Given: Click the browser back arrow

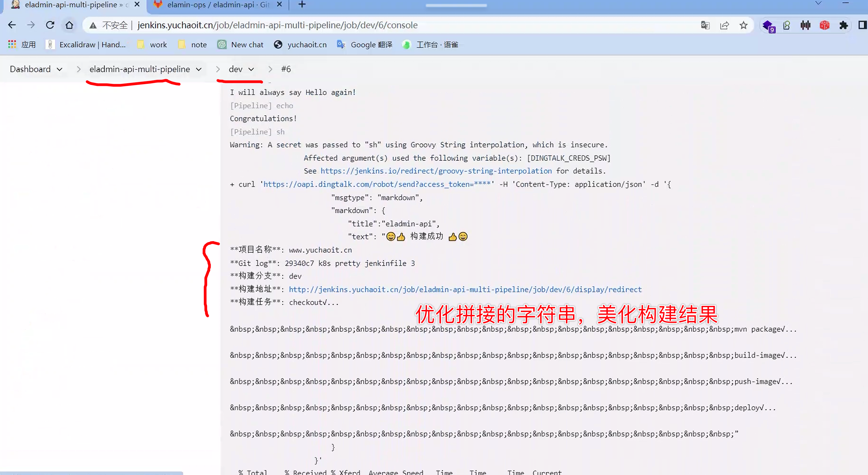Looking at the screenshot, I should point(12,25).
